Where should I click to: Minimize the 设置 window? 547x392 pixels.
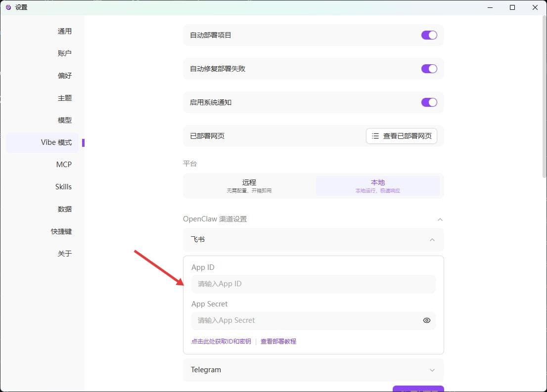click(x=490, y=7)
